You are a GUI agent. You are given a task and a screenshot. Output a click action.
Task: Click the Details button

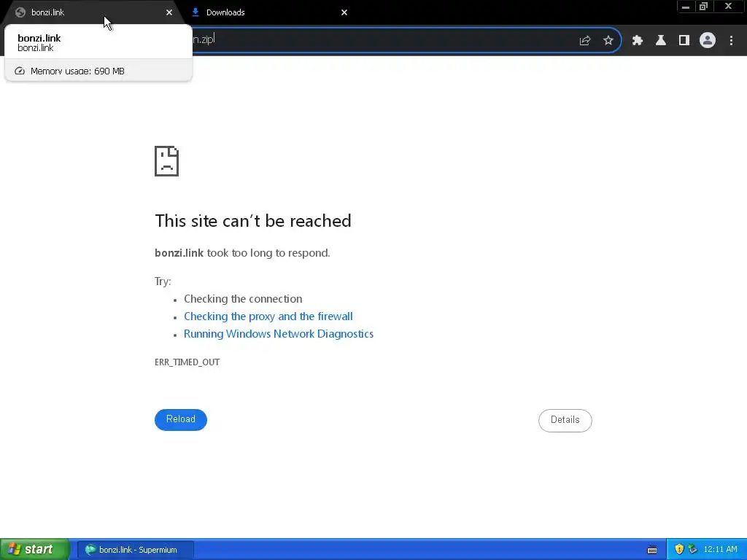pyautogui.click(x=565, y=420)
